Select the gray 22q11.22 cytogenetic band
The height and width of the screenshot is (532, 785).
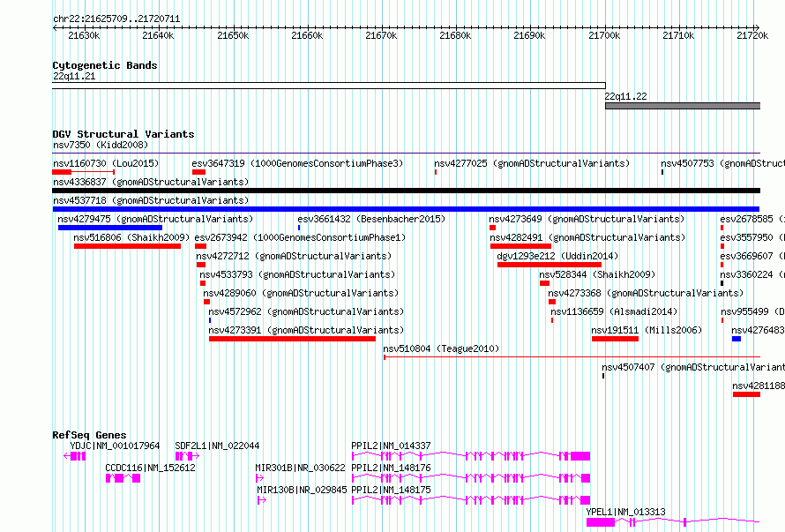coord(683,106)
